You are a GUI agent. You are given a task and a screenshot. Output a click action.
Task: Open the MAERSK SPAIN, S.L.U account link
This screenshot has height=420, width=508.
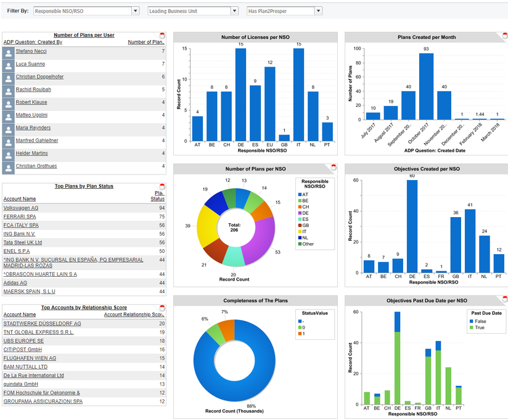click(x=30, y=292)
